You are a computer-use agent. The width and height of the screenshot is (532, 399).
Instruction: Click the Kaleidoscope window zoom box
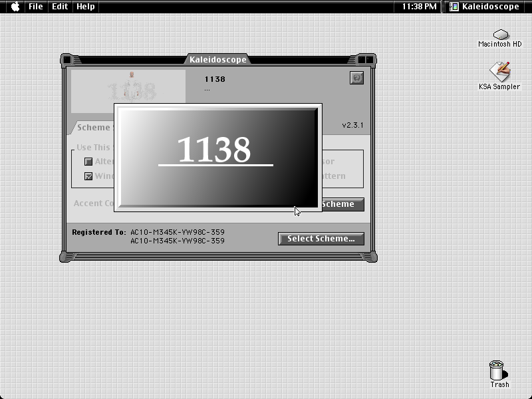pos(362,60)
